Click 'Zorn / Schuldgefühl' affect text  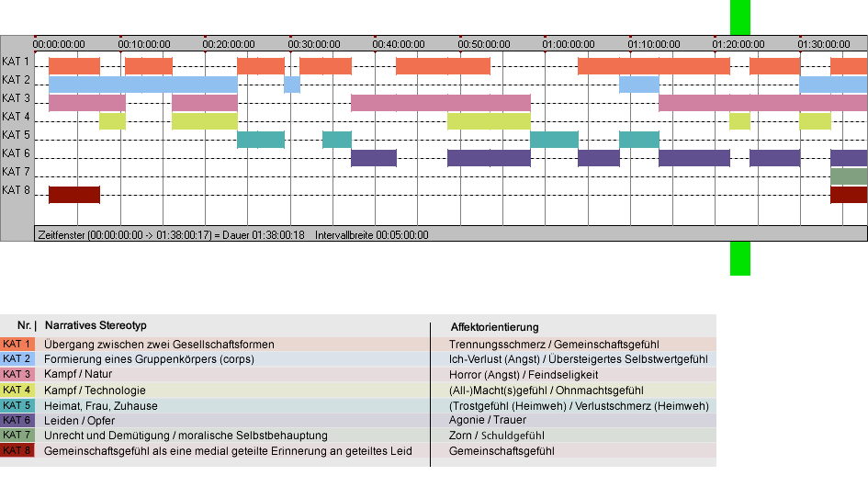[497, 436]
